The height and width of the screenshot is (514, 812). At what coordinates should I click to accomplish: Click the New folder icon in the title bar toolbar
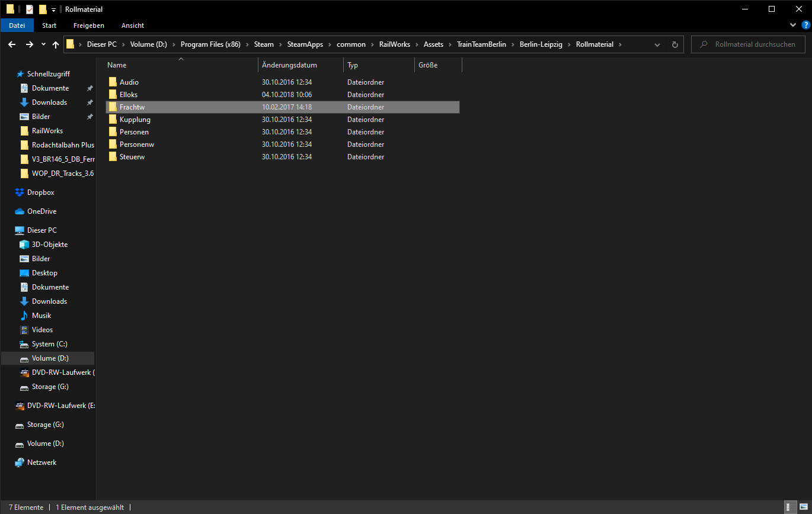43,9
